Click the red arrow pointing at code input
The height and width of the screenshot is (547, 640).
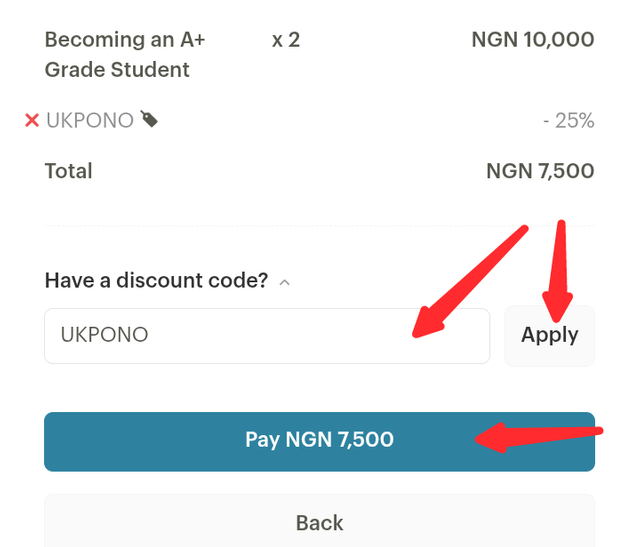[x=470, y=282]
